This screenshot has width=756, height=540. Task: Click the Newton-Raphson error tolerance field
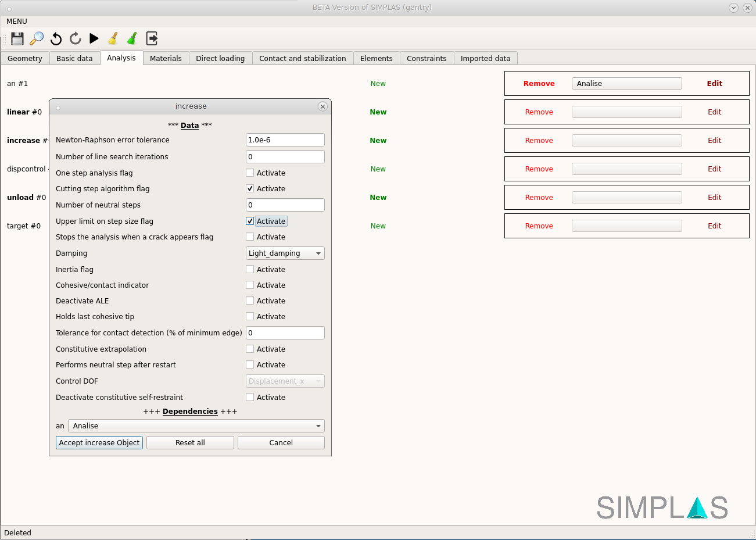point(285,140)
